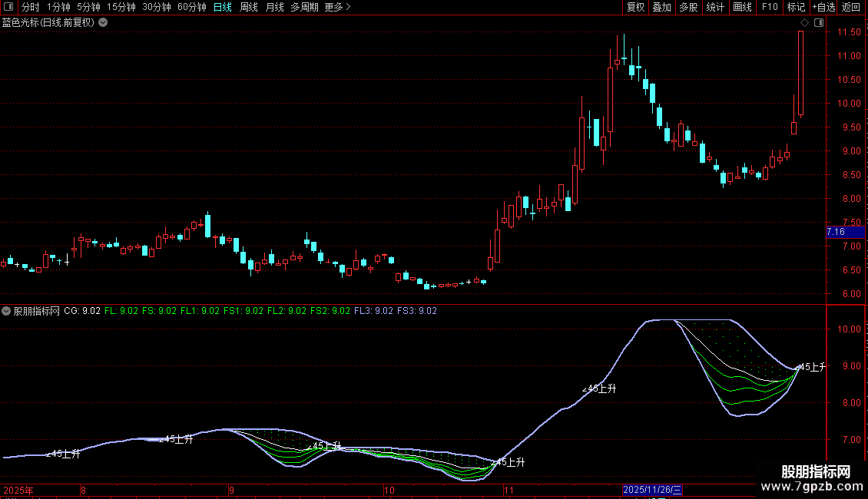The width and height of the screenshot is (868, 499).
Task: Select the 5分钟 period tab
Action: pyautogui.click(x=88, y=7)
